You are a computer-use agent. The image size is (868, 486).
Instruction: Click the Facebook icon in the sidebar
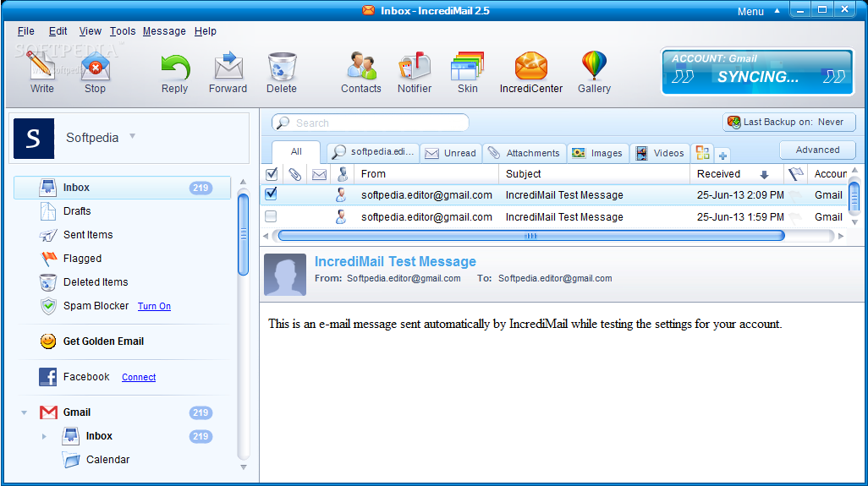(x=47, y=377)
